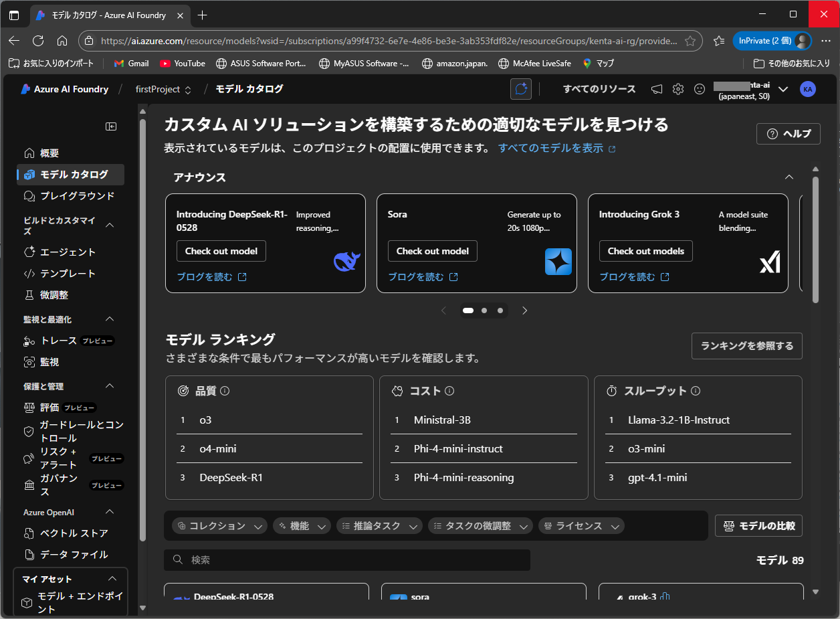
Task: Add page to favorites star icon
Action: pyautogui.click(x=690, y=41)
